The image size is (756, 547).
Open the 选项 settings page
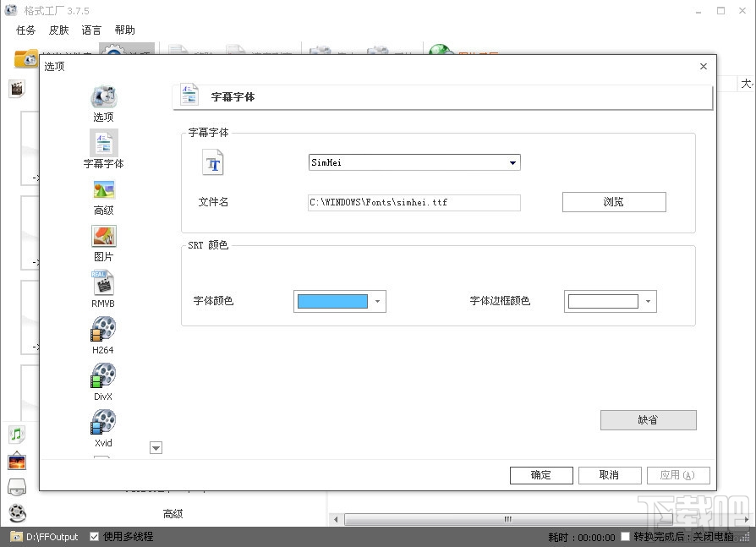point(103,99)
